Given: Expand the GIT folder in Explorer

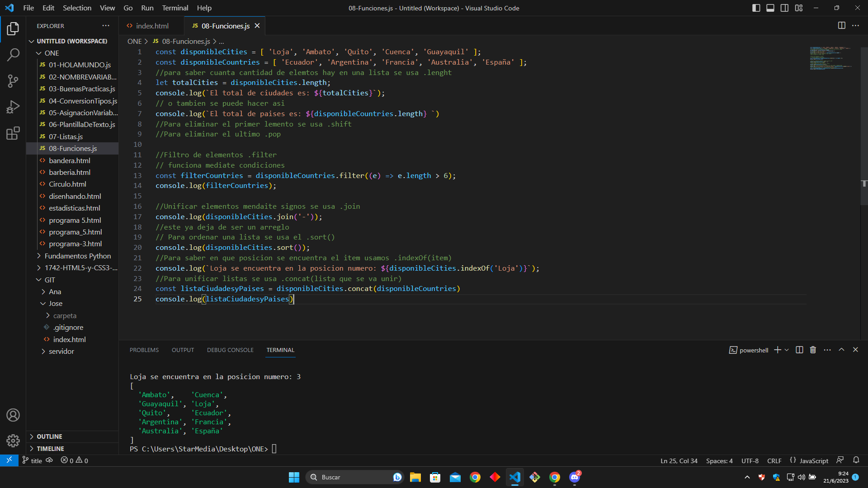Looking at the screenshot, I should coord(38,279).
